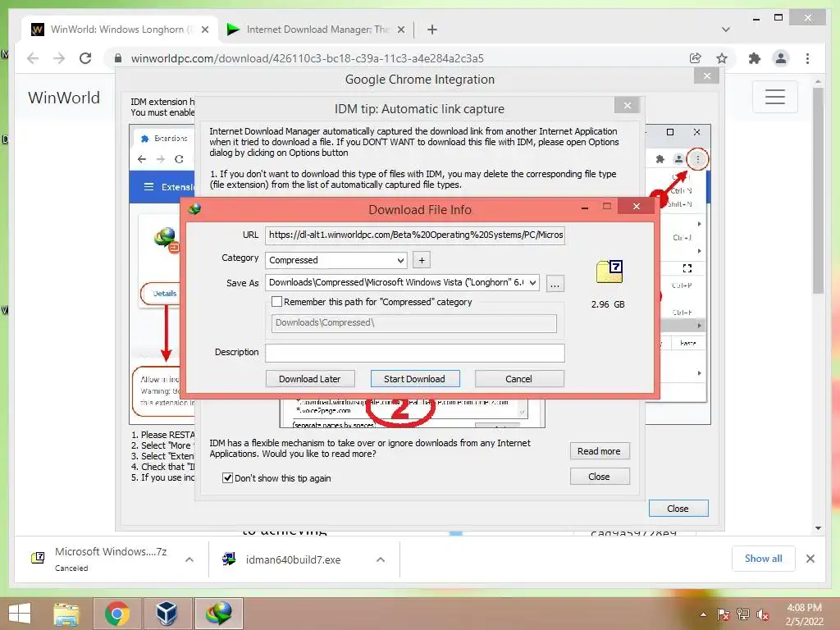840x630 pixels.
Task: Click Download Later button
Action: [x=309, y=379]
